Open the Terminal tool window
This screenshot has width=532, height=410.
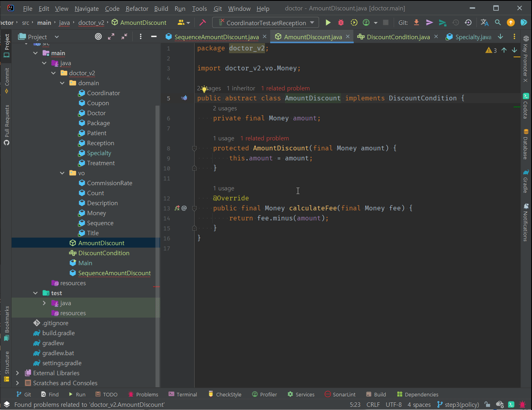[x=183, y=394]
